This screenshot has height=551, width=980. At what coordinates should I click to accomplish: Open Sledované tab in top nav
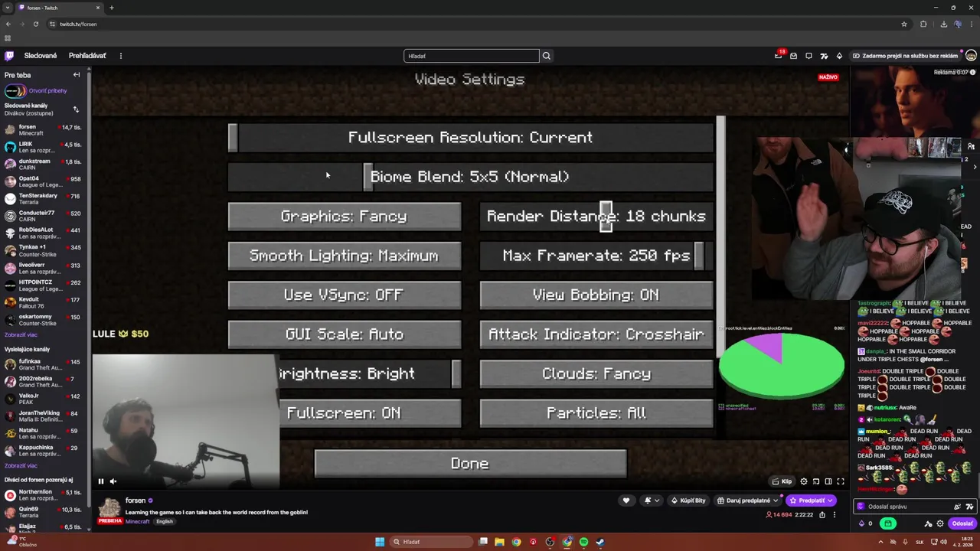41,56
